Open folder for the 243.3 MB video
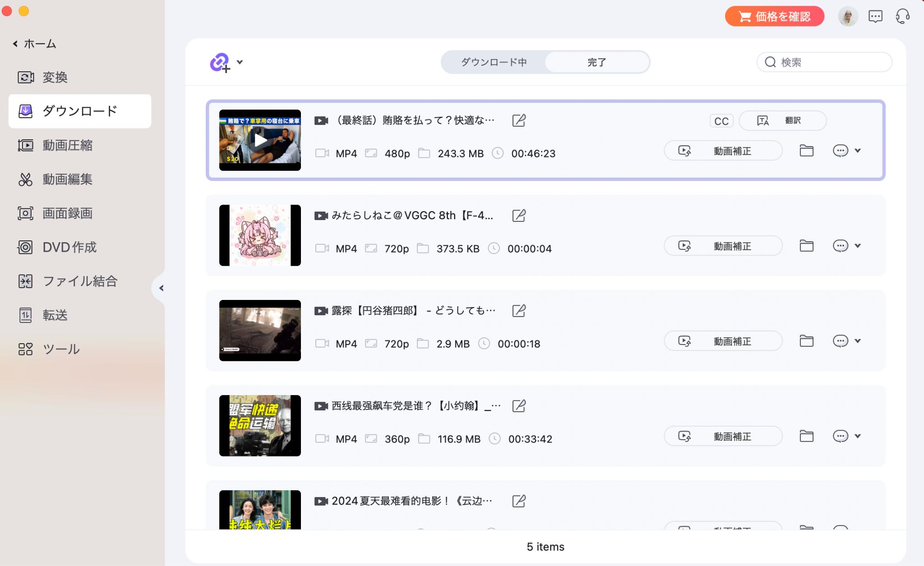 point(807,151)
